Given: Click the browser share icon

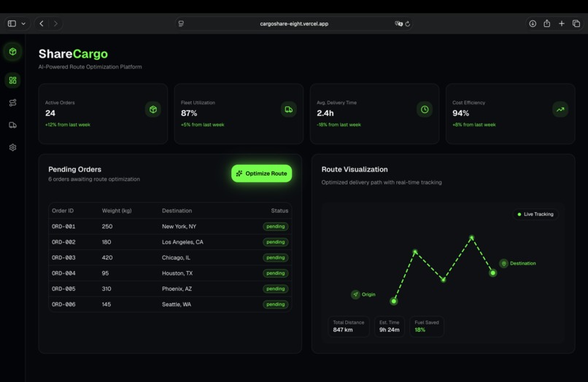Looking at the screenshot, I should click(546, 23).
